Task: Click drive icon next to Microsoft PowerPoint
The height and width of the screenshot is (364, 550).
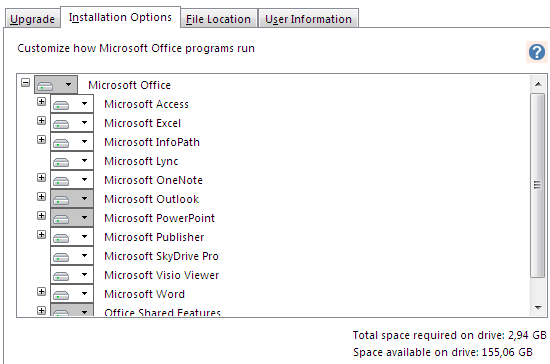Action: point(61,219)
